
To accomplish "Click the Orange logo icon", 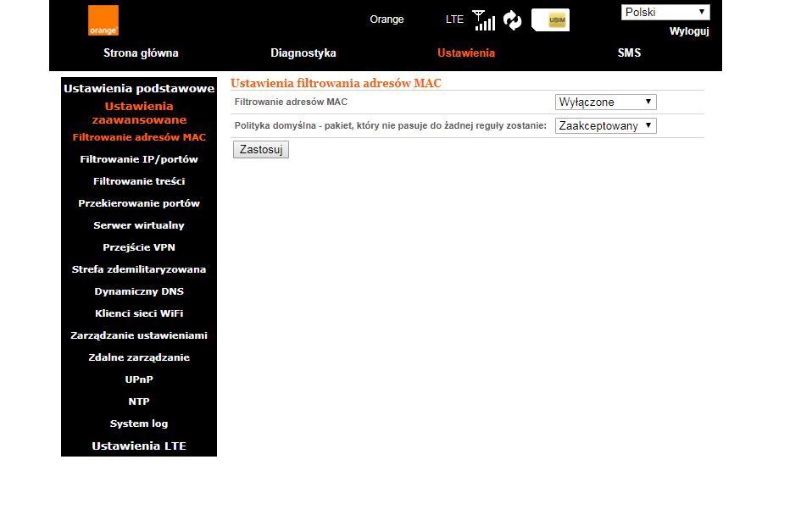I will click(103, 21).
